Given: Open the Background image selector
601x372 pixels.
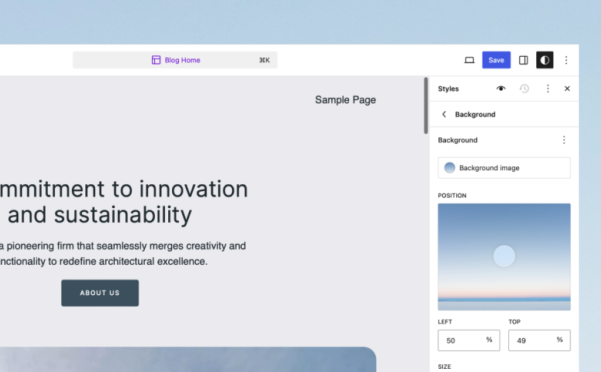Looking at the screenshot, I should [504, 168].
